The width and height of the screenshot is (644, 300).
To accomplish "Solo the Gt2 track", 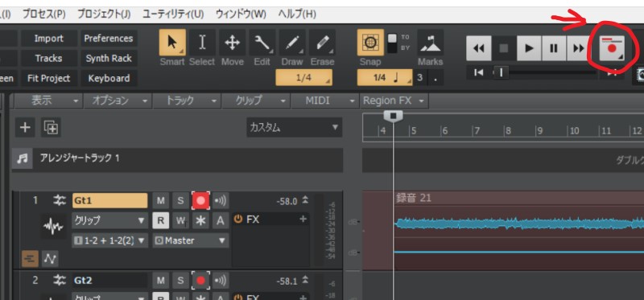I will point(180,281).
